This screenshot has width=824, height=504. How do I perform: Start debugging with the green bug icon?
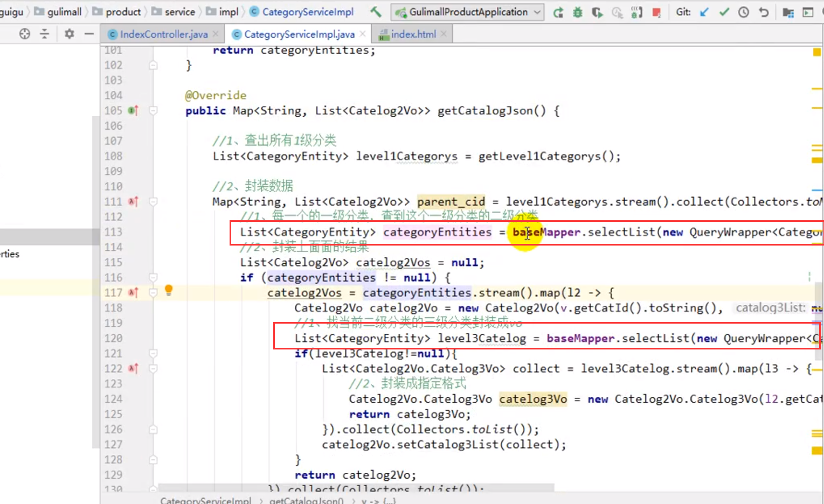coord(578,12)
